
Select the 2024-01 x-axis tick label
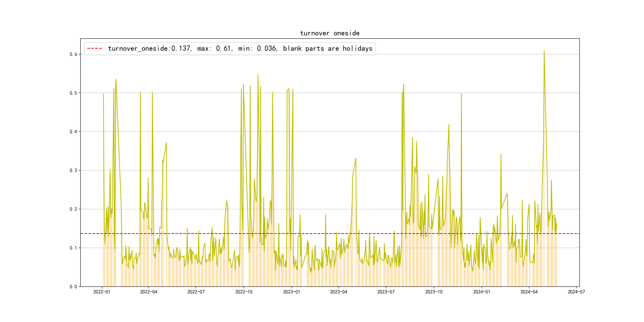click(481, 292)
